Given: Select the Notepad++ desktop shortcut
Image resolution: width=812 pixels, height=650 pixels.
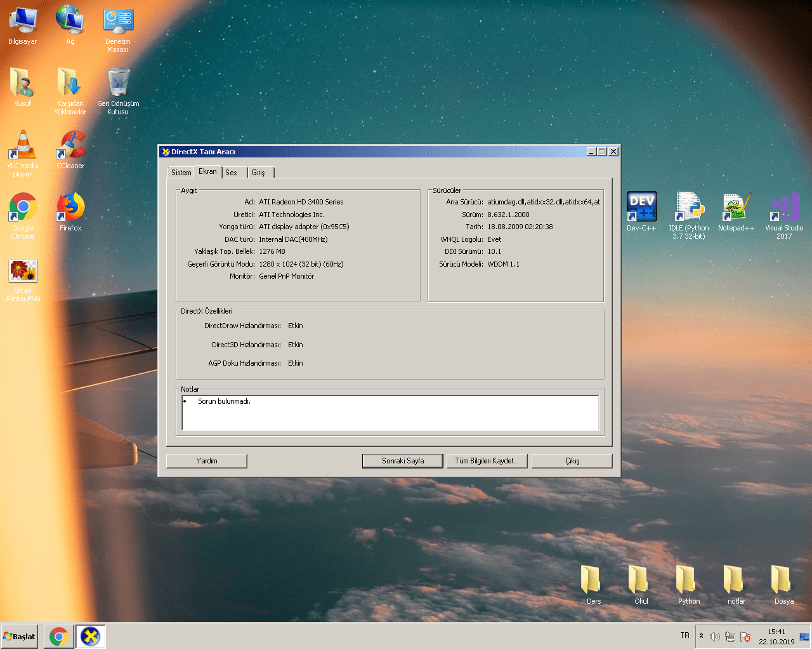Looking at the screenshot, I should click(736, 211).
